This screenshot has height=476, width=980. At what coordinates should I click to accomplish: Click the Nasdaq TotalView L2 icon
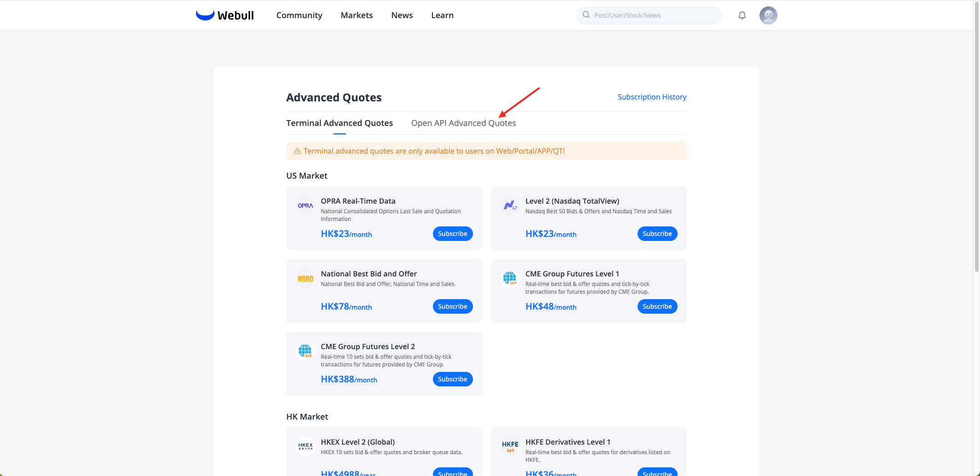tap(510, 205)
